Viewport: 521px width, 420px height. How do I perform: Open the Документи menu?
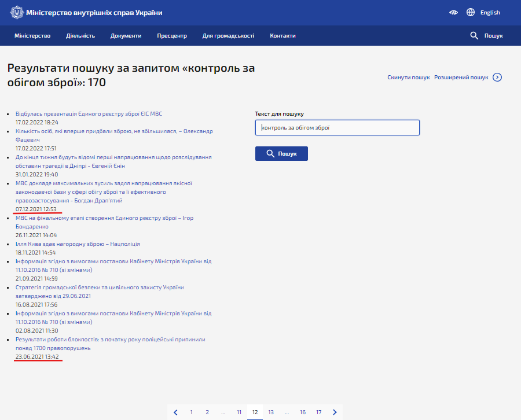pyautogui.click(x=126, y=35)
